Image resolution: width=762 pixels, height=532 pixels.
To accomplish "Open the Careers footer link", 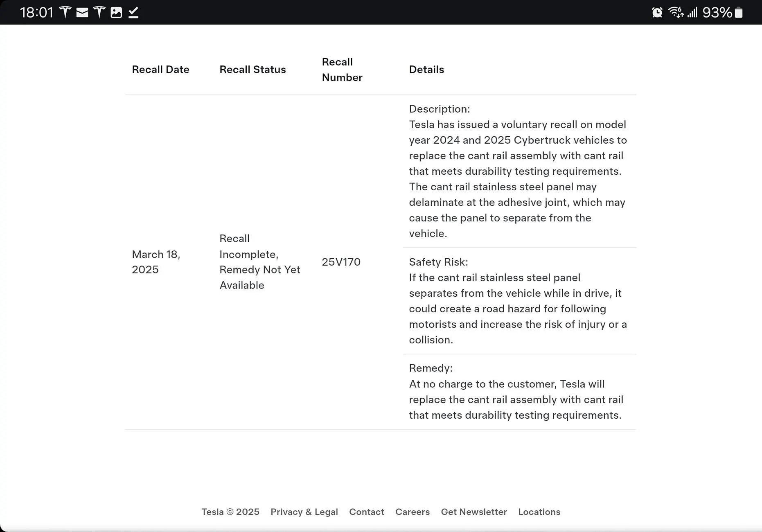I will [x=413, y=512].
